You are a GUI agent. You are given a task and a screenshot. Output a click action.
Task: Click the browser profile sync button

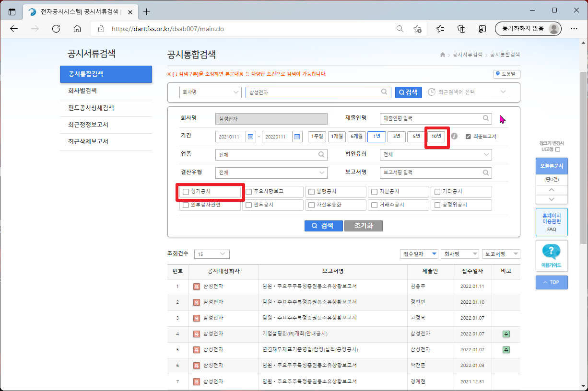point(528,29)
